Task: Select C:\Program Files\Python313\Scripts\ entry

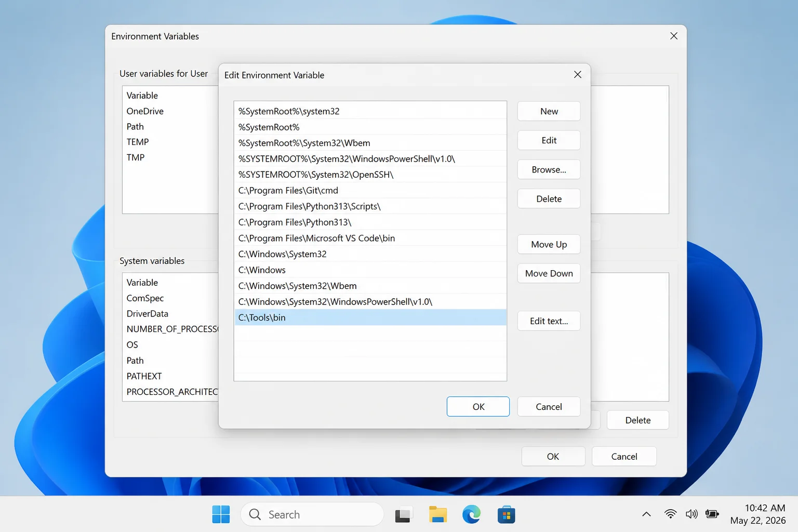Action: (370, 206)
